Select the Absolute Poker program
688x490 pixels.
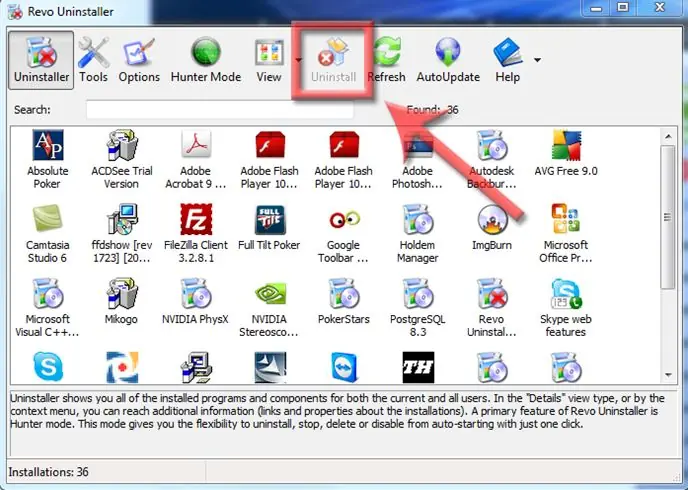coord(47,159)
